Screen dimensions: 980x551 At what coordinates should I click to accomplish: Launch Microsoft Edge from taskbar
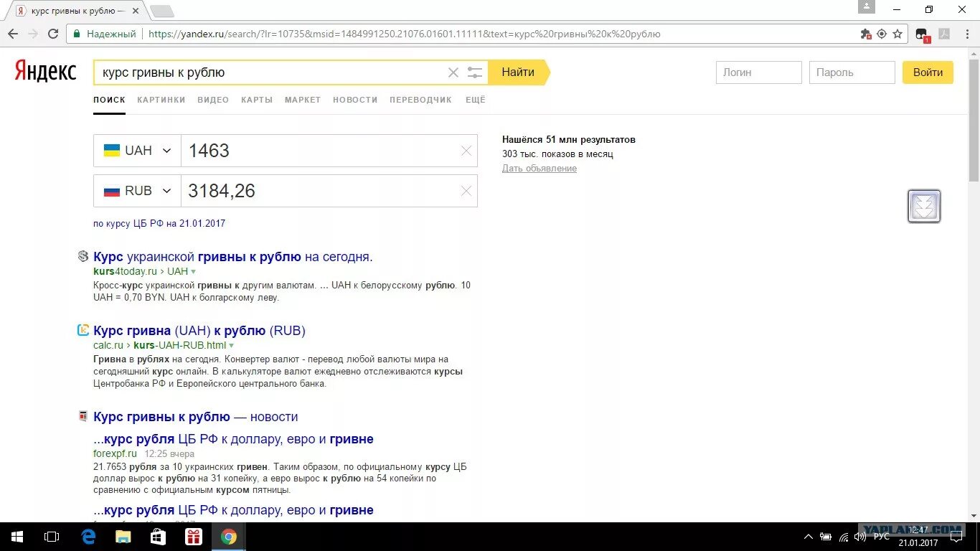[88, 537]
